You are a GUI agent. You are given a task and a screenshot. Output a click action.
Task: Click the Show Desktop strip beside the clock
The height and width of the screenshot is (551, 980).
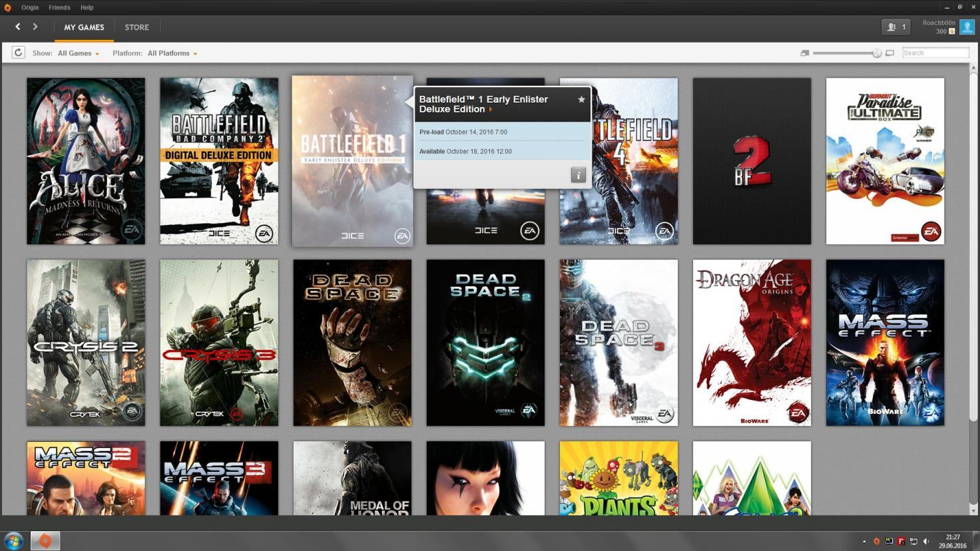pyautogui.click(x=975, y=541)
